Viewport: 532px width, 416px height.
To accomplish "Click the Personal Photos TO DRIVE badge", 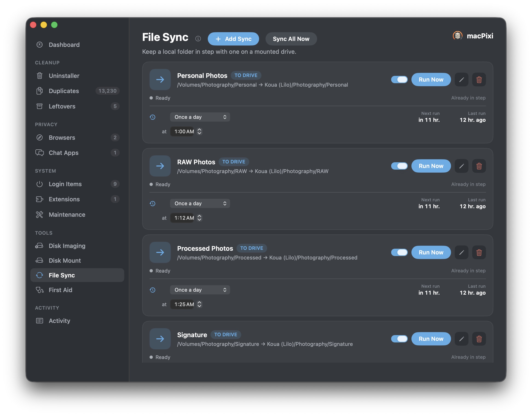I will click(246, 76).
